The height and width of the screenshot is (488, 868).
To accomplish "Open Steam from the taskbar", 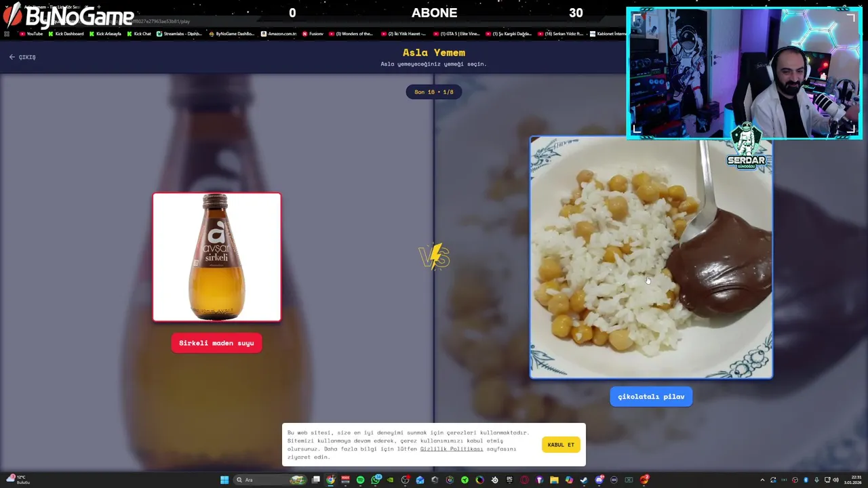I will [x=584, y=480].
